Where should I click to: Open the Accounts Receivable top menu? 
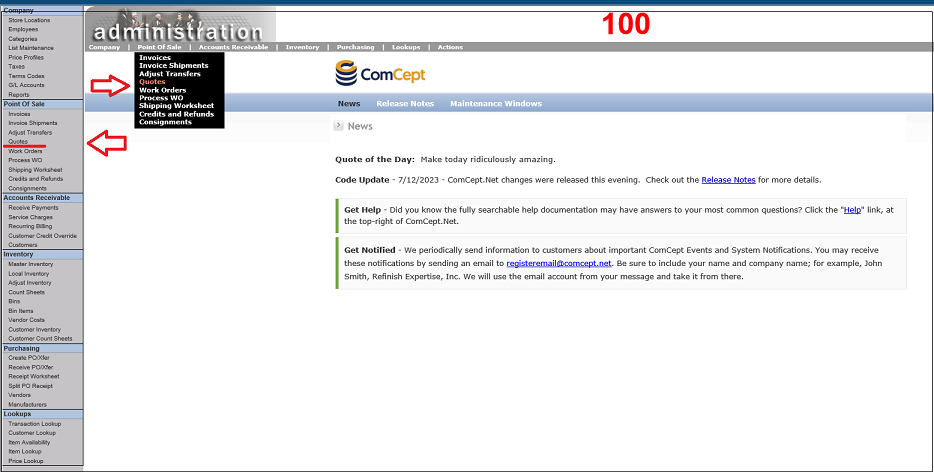[x=233, y=47]
